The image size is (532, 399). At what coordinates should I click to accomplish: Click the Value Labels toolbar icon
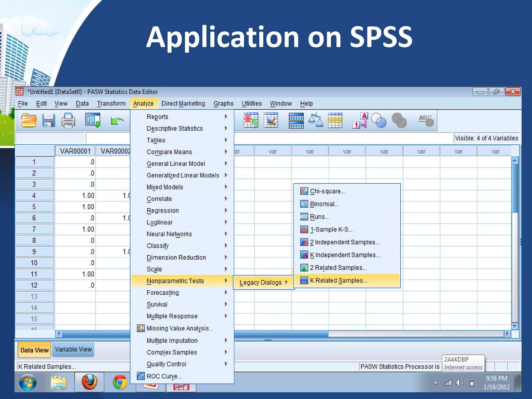(360, 120)
